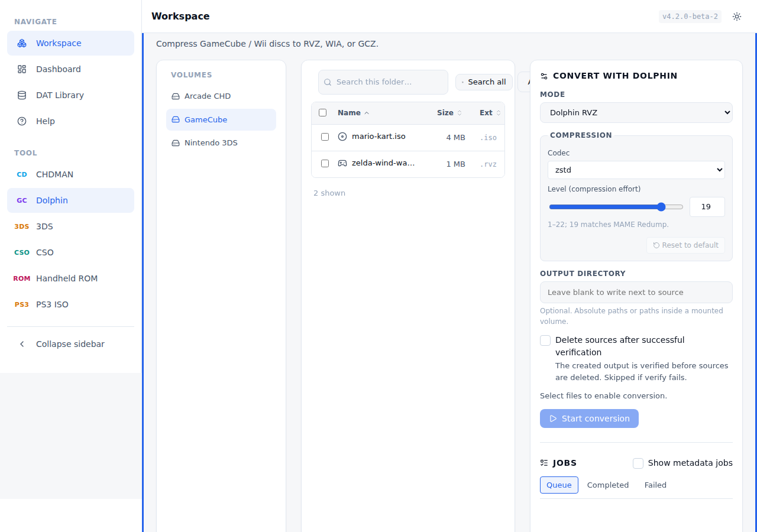Click the CSO badge icon in tool list

22,252
